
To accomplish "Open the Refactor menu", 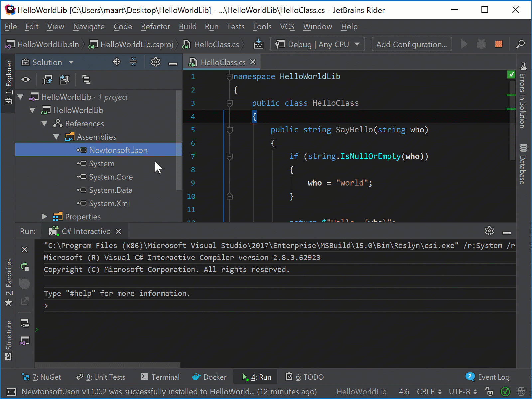I will click(155, 27).
